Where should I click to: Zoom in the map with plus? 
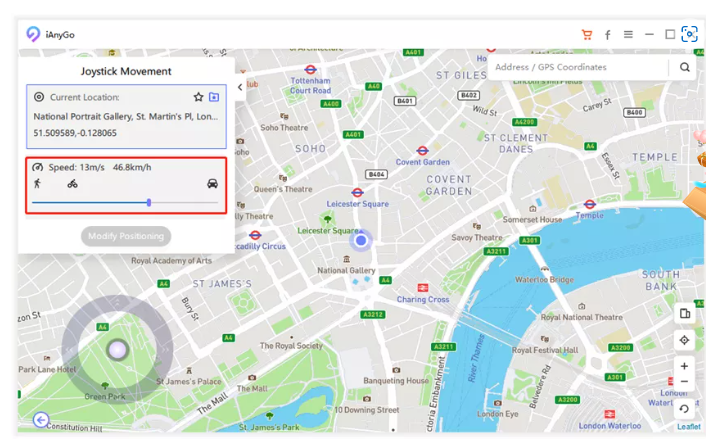tap(684, 366)
